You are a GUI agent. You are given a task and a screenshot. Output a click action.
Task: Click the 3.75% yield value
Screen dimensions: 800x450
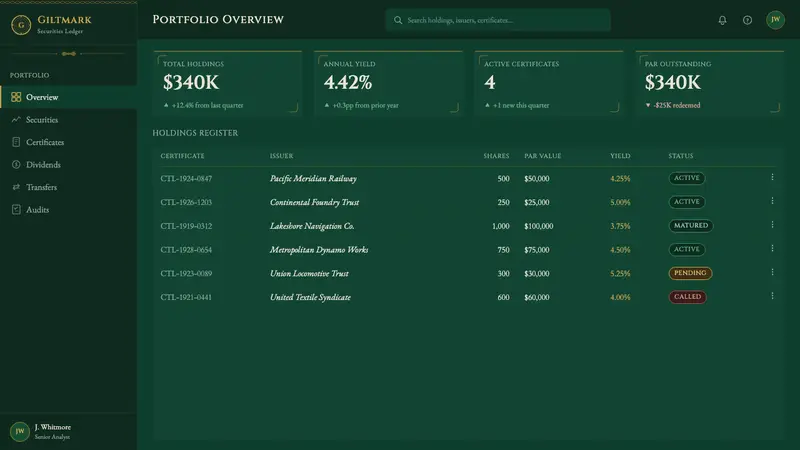click(x=620, y=226)
